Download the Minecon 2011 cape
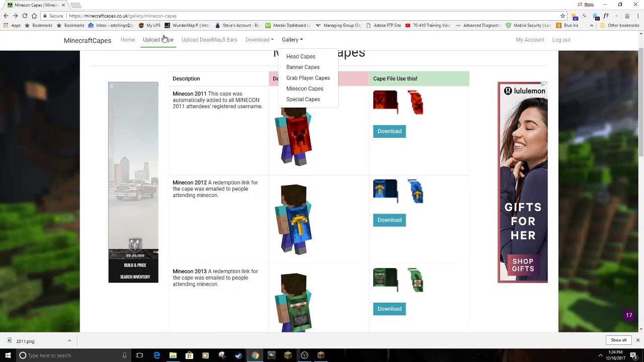 point(389,131)
